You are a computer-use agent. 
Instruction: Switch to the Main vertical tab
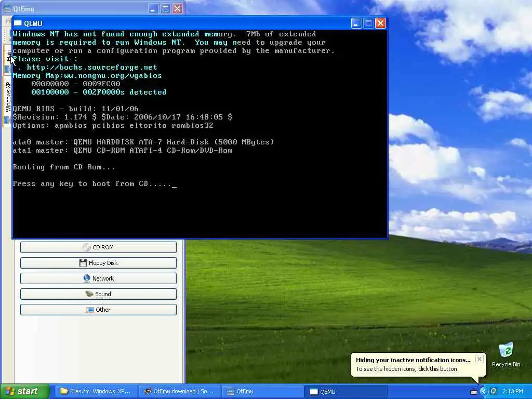pos(8,60)
